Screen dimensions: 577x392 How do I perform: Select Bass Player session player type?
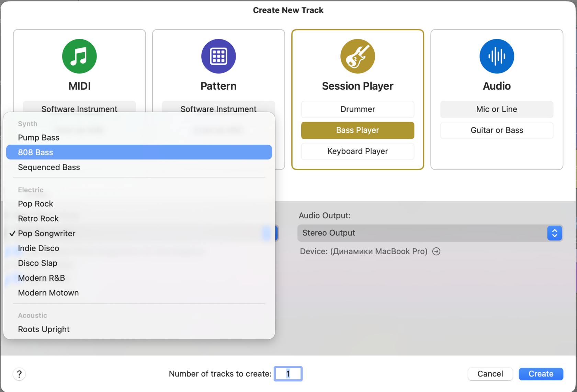(x=358, y=130)
